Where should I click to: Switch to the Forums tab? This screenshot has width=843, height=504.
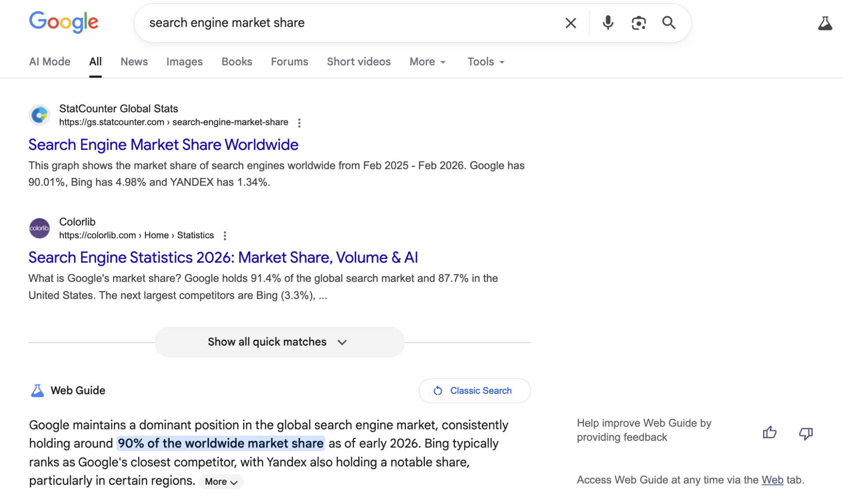289,62
